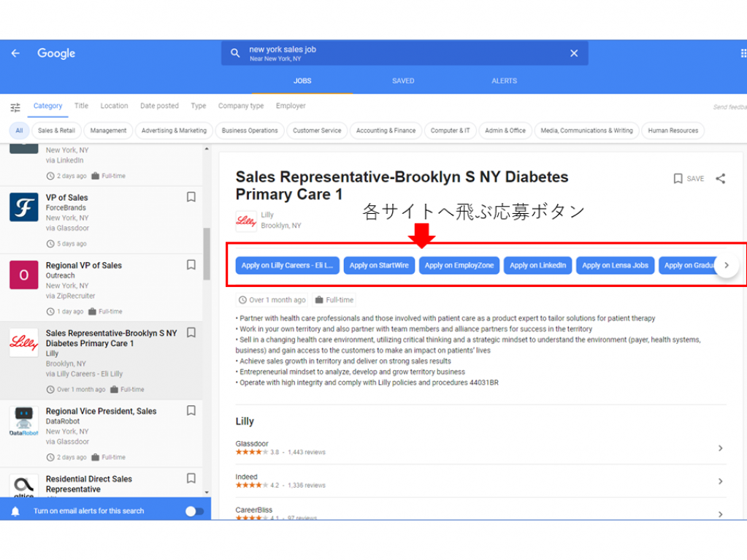This screenshot has height=560, width=747.
Task: Click the search magnifier icon
Action: (x=235, y=53)
